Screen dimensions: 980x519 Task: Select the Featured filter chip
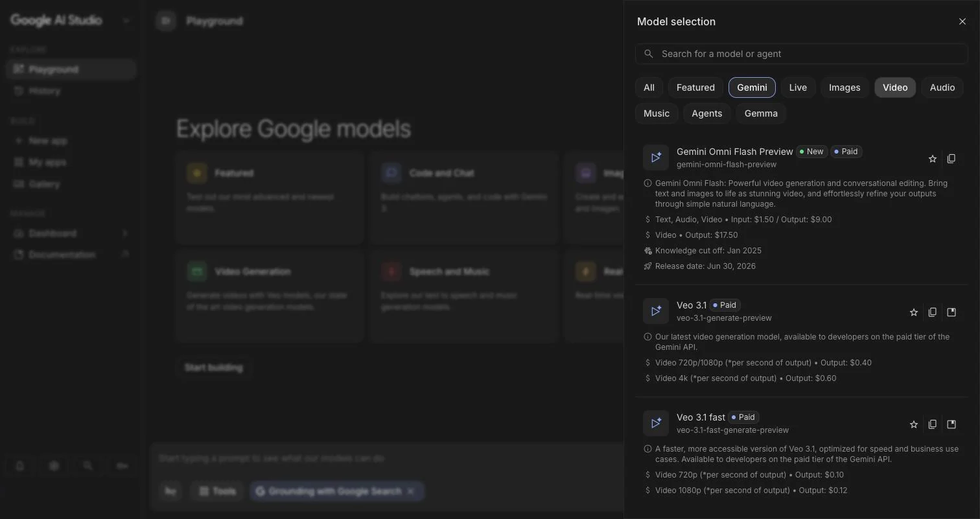point(695,87)
